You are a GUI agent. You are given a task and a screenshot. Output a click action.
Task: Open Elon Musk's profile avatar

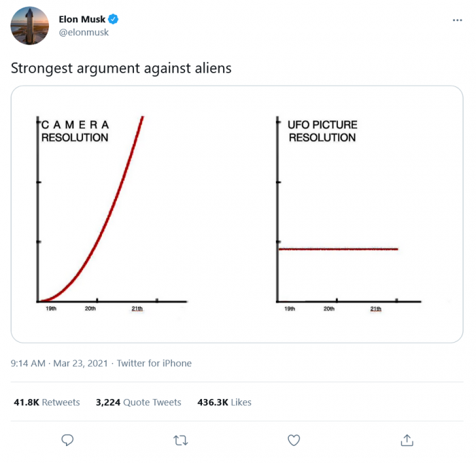click(x=30, y=26)
